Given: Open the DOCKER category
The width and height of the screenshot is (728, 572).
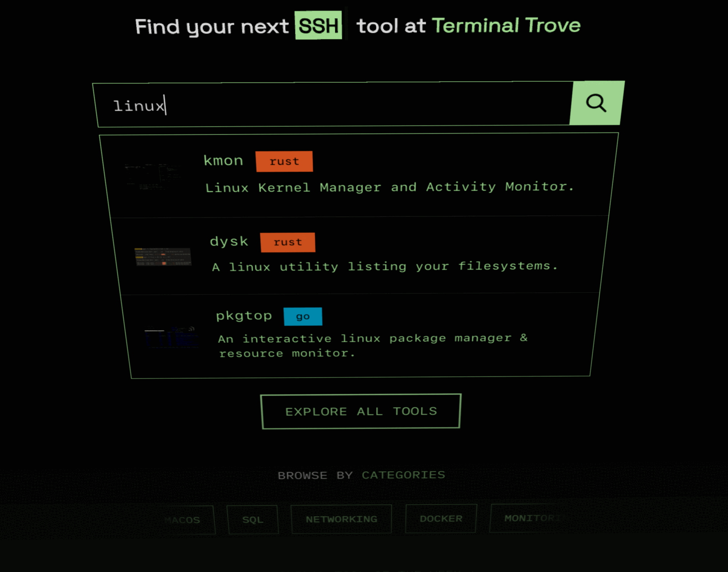Looking at the screenshot, I should pyautogui.click(x=441, y=519).
